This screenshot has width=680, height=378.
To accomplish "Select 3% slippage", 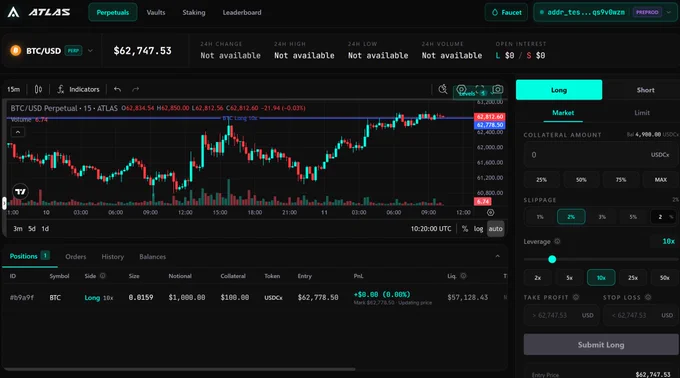I will click(602, 216).
